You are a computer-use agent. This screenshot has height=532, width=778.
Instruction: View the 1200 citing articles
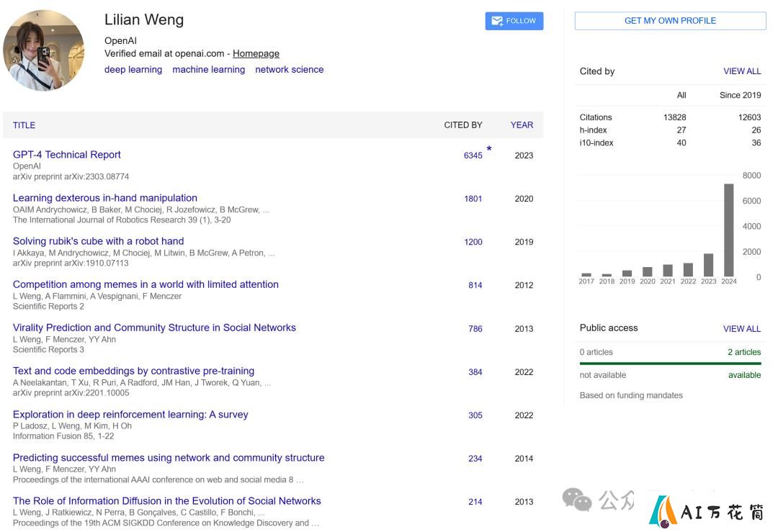(x=473, y=242)
